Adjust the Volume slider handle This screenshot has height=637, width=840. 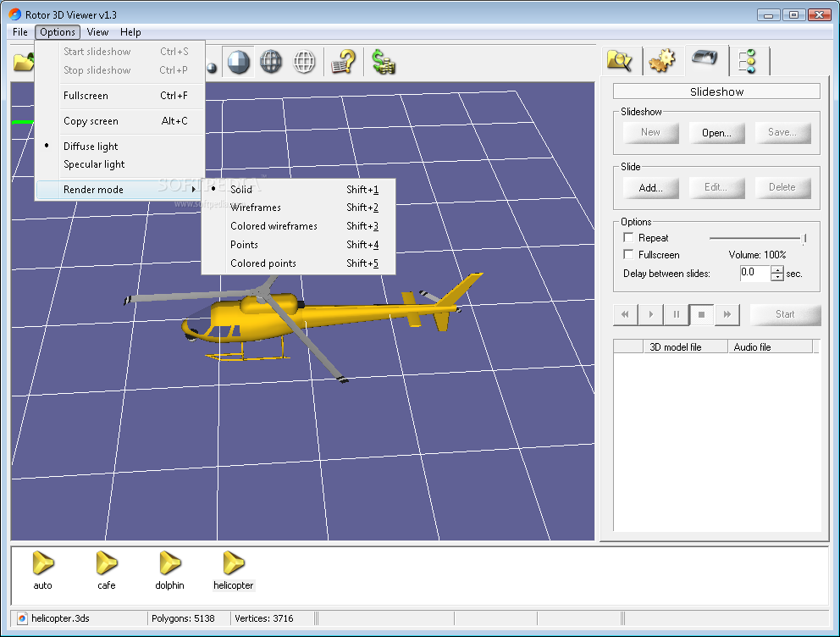804,238
